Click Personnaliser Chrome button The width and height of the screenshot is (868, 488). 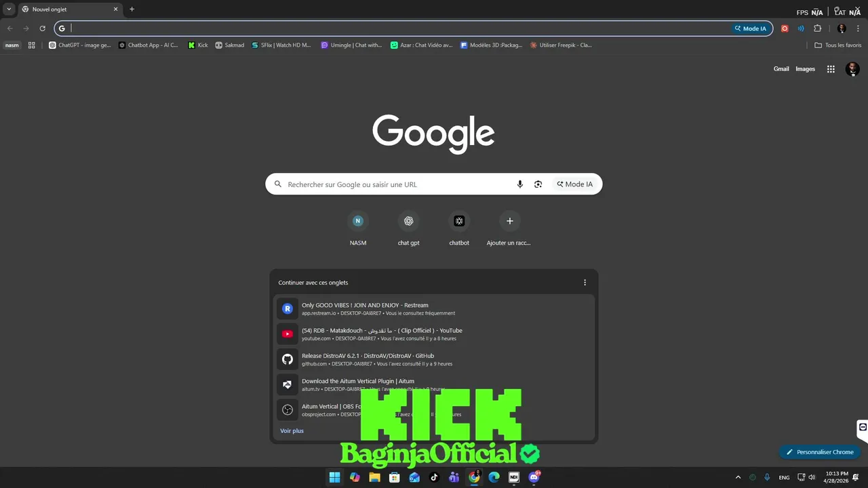819,452
